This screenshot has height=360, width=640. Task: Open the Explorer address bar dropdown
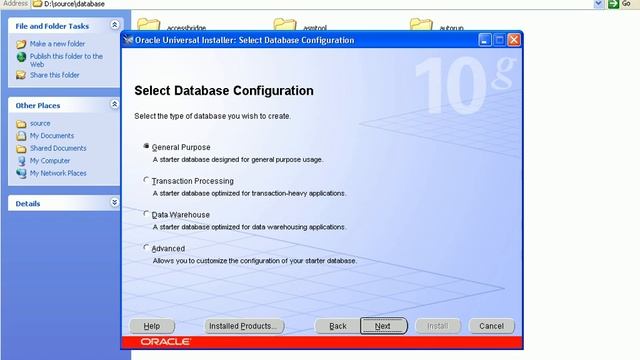pos(598,4)
